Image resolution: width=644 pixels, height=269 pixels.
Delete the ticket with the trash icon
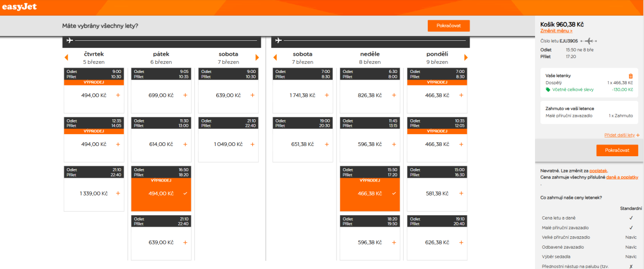[630, 76]
